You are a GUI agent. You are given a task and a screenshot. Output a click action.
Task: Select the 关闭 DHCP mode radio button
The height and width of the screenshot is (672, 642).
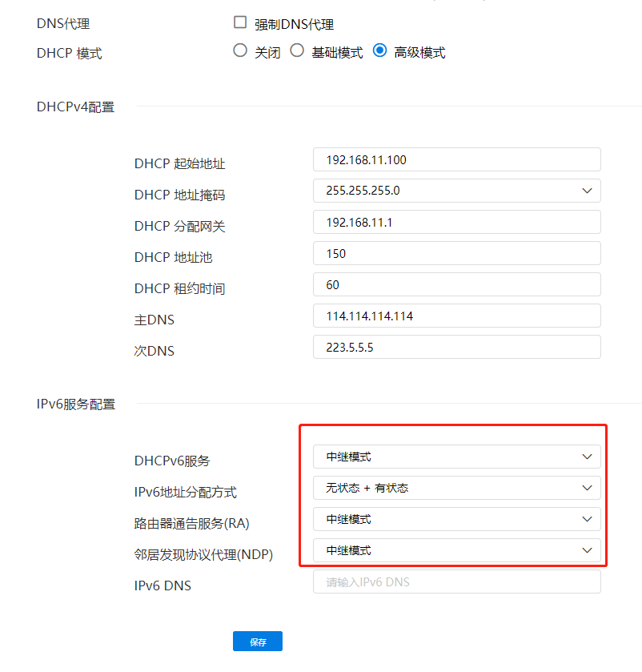coord(239,50)
